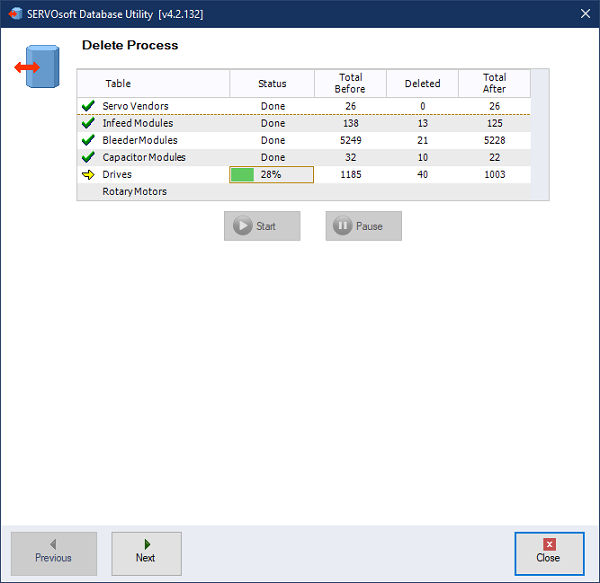Click the Total After value 1003
The image size is (600, 583).
tap(494, 174)
